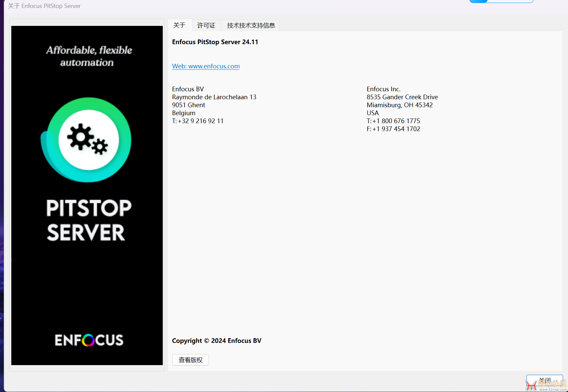Click the PITSTOP SERVER banner text
This screenshot has width=568, height=392.
[x=89, y=220]
